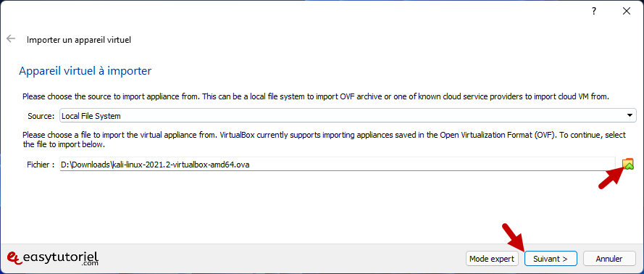644x274 pixels.
Task: Switch to Mode expert
Action: click(492, 259)
